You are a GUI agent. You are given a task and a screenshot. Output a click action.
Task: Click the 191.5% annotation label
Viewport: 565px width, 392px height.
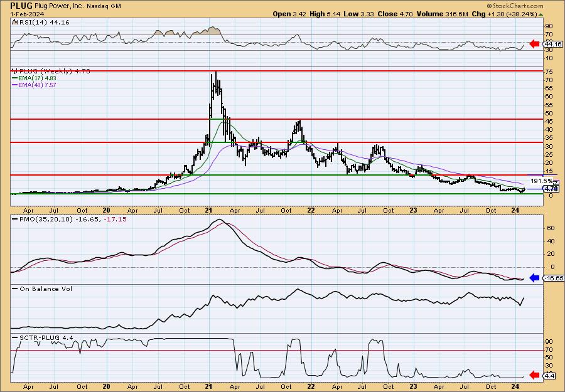pos(542,181)
